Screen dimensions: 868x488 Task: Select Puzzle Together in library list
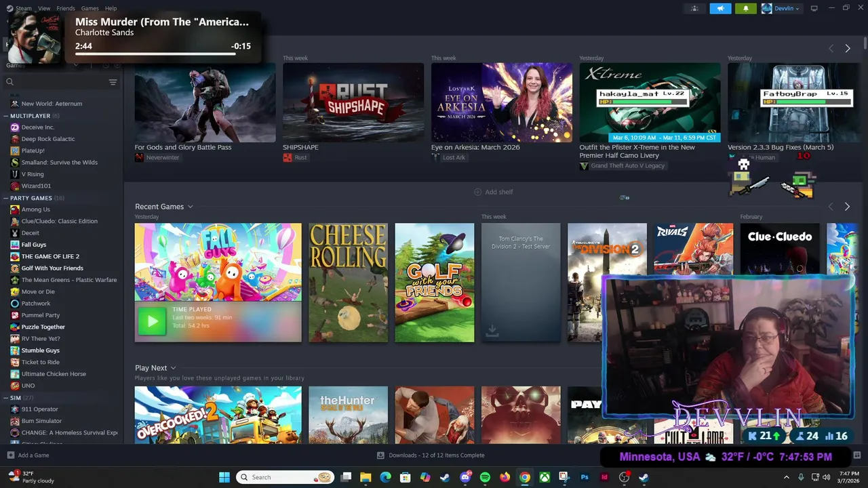click(x=43, y=327)
